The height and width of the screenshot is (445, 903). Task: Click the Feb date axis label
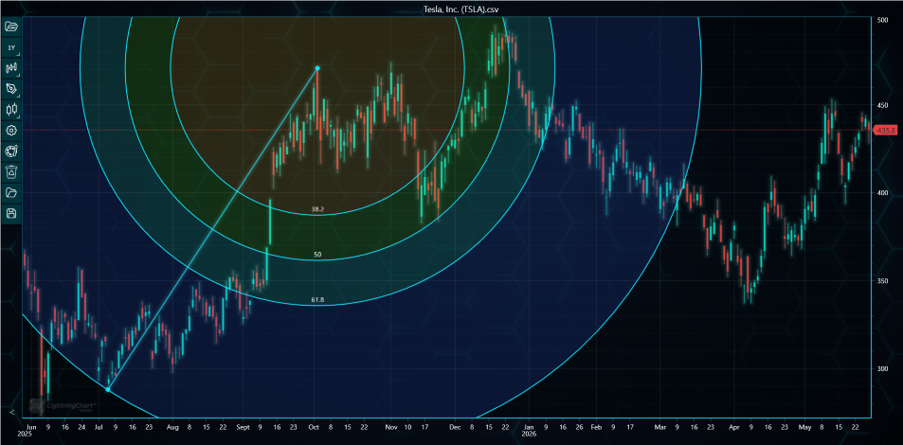(595, 428)
